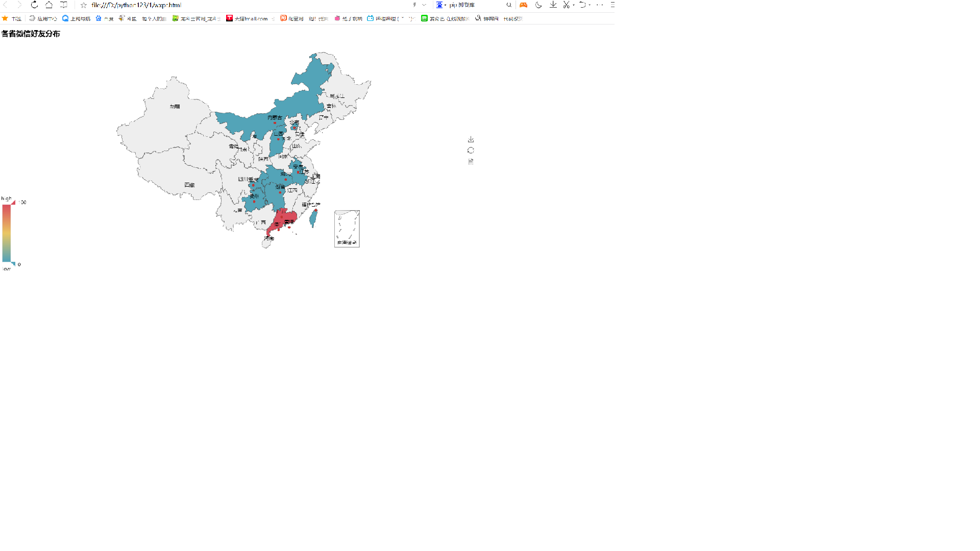Image resolution: width=980 pixels, height=551 pixels.
Task: Click the visual map color gradient bar
Action: [6, 233]
